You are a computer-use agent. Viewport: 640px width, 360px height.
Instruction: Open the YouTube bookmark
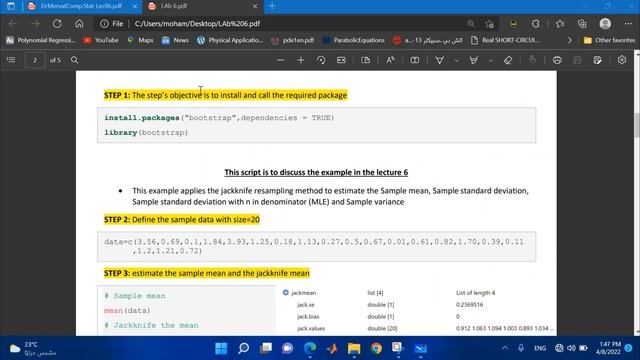tap(101, 40)
